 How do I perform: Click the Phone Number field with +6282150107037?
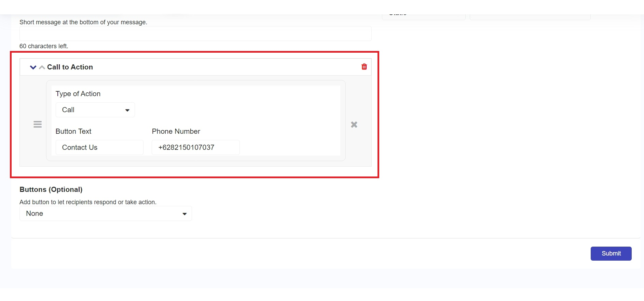[195, 147]
